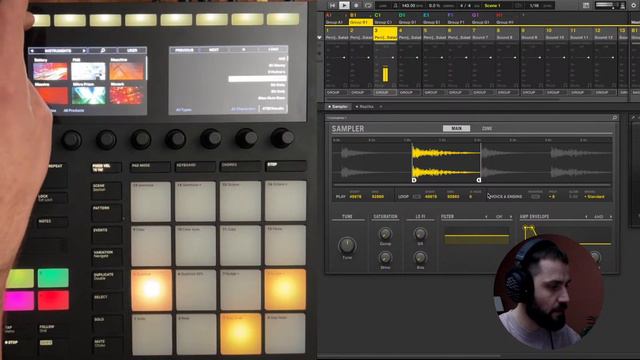This screenshot has width=640, height=360.
Task: Switch to the Sampler plug-in tab
Action: 338,107
